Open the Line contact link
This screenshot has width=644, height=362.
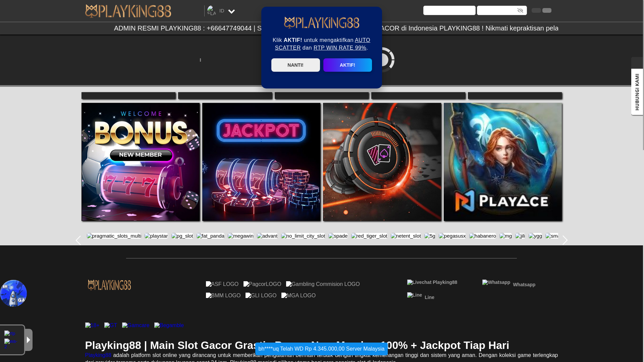421,296
